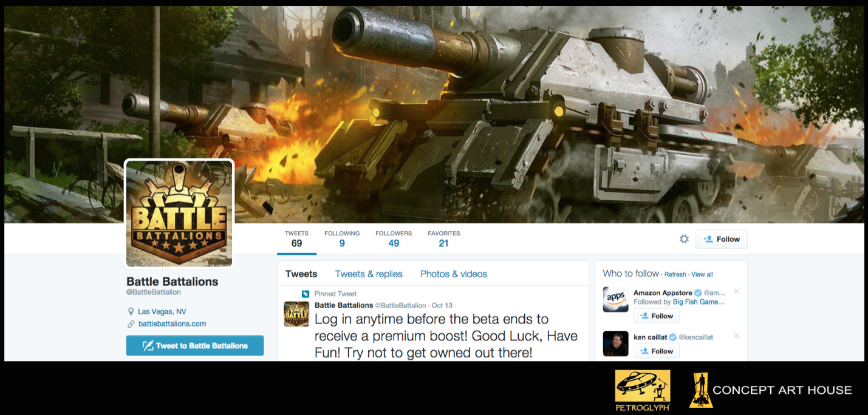Click the Pinned Tweet label
The height and width of the screenshot is (415, 868).
click(335, 294)
